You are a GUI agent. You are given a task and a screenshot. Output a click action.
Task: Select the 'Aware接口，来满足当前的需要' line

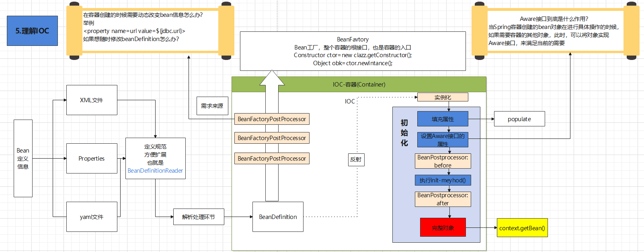[527, 43]
